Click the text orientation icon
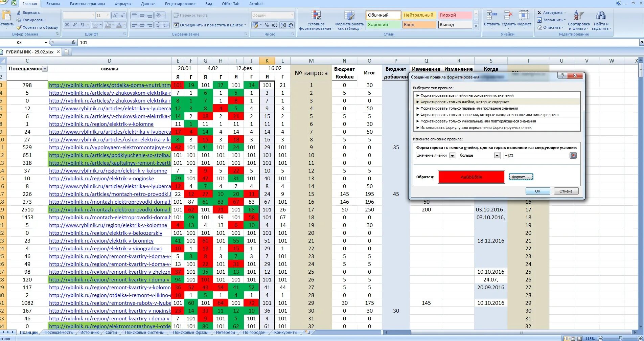Image resolution: width=644 pixels, height=341 pixels. pyautogui.click(x=158, y=15)
